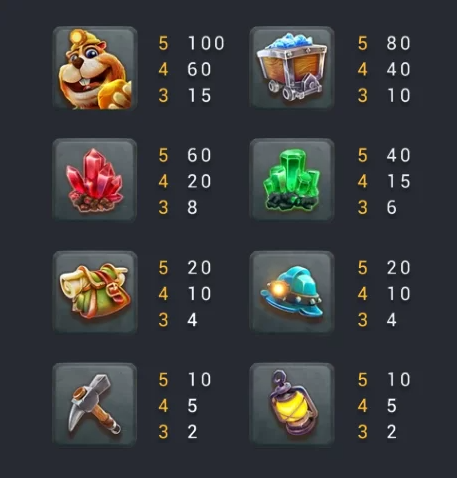
Task: Click the 100 payout for beaver
Action: click(x=206, y=43)
